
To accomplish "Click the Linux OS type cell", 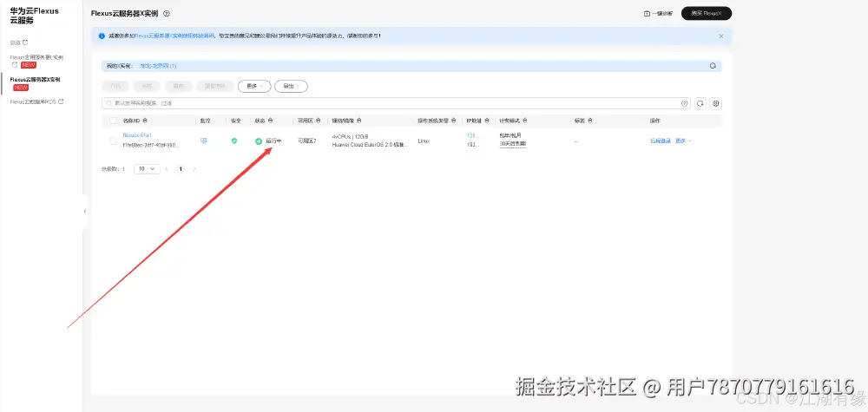I will coord(424,141).
